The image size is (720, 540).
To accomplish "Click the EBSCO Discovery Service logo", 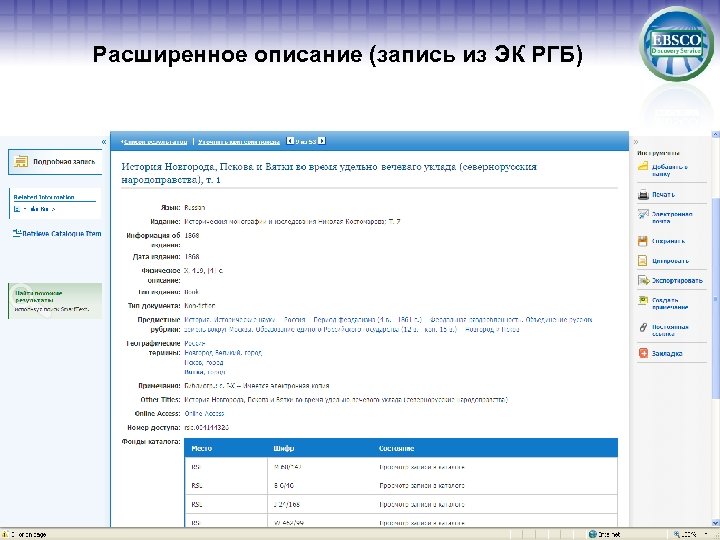I will point(676,44).
